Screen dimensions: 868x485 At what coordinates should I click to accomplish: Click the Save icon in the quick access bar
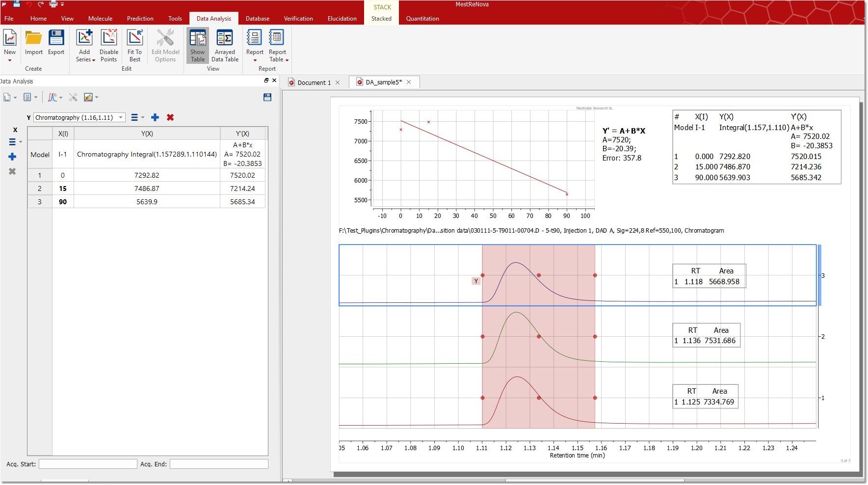pos(16,4)
